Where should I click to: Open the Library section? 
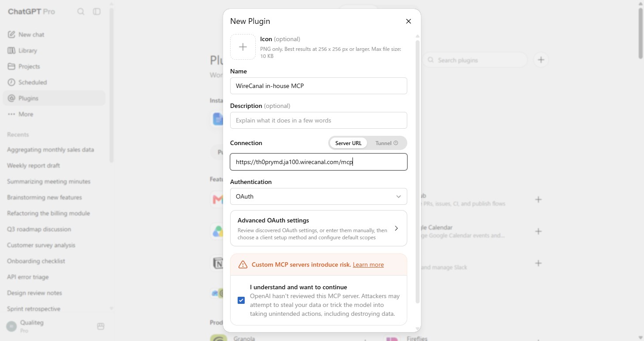(x=54, y=50)
